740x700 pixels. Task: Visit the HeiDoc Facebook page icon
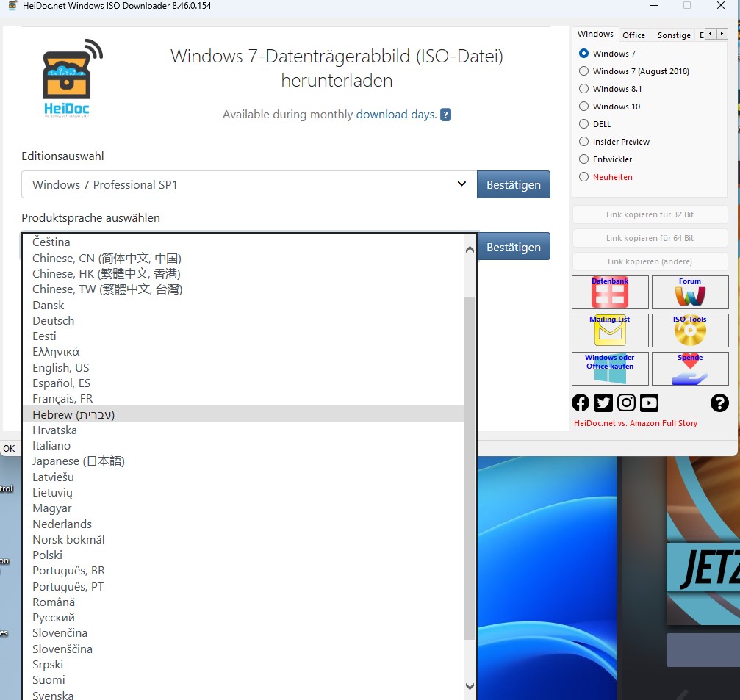point(581,403)
